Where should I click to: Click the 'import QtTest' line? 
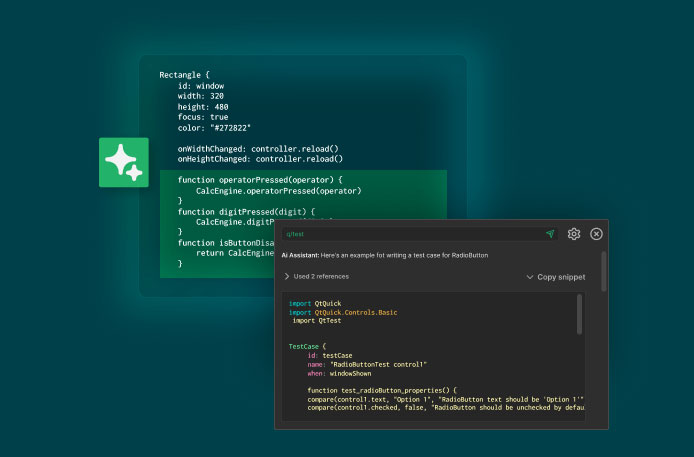(x=317, y=321)
